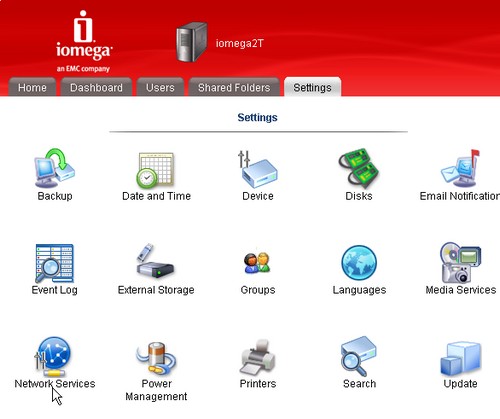500x419 pixels.
Task: Click the Email Notification label
Action: (460, 196)
